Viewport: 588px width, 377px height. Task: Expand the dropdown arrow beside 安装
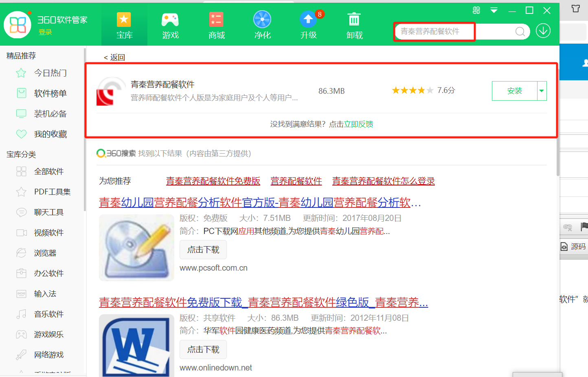(542, 91)
